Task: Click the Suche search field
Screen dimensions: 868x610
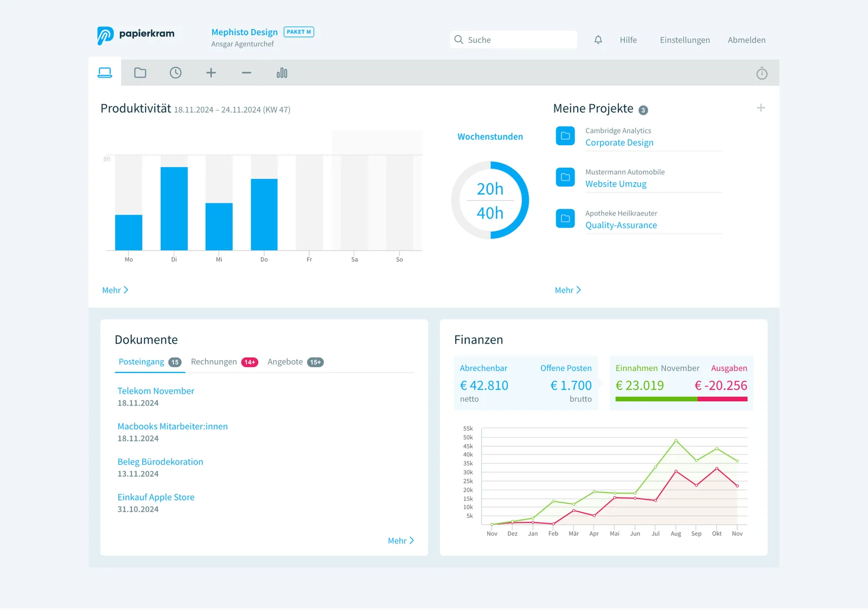Action: pyautogui.click(x=513, y=40)
